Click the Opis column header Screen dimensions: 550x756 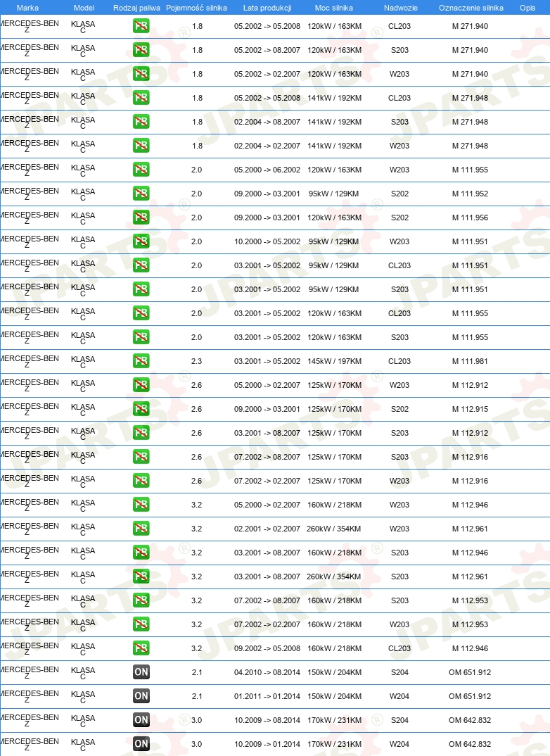point(527,8)
